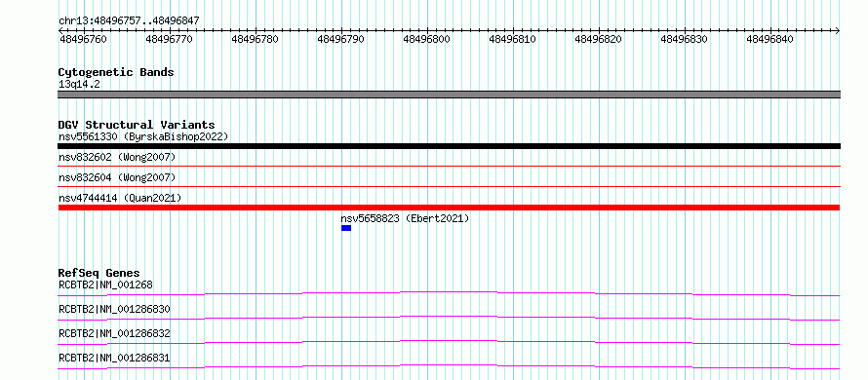Screen dimensions: 868x380
Task: Open variant nsv832602 (Wong2007) label
Action: coord(117,158)
